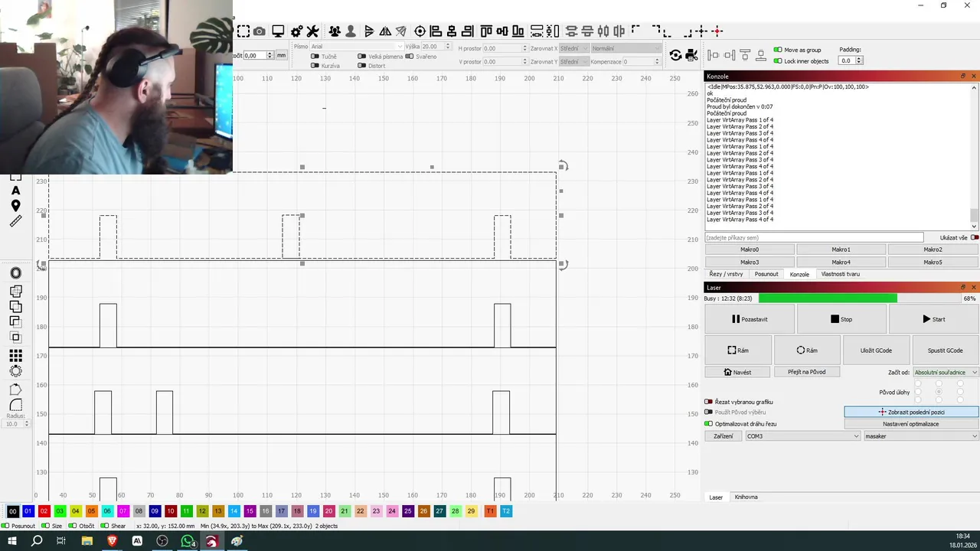980x551 pixels.
Task: Toggle Ukázat vše switch
Action: click(x=975, y=237)
